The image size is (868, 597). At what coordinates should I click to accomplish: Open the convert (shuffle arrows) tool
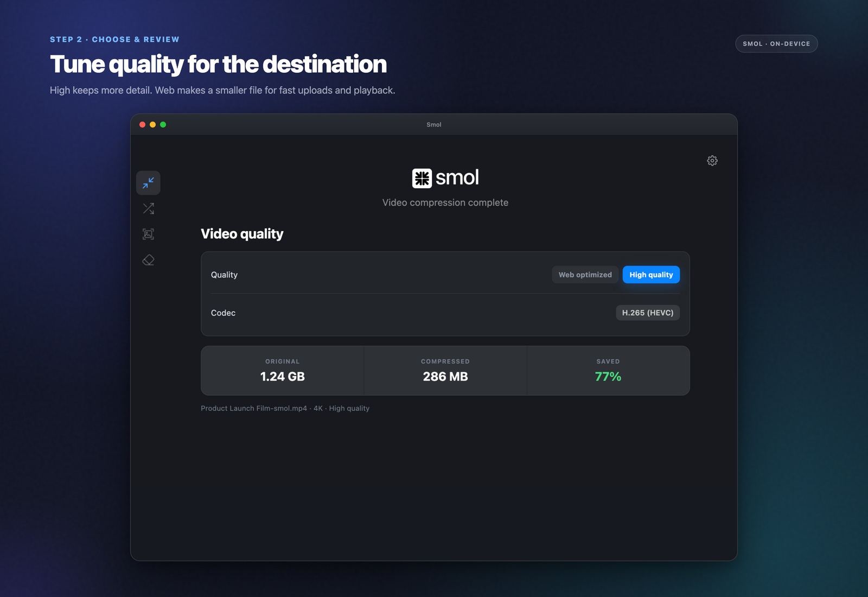[148, 208]
